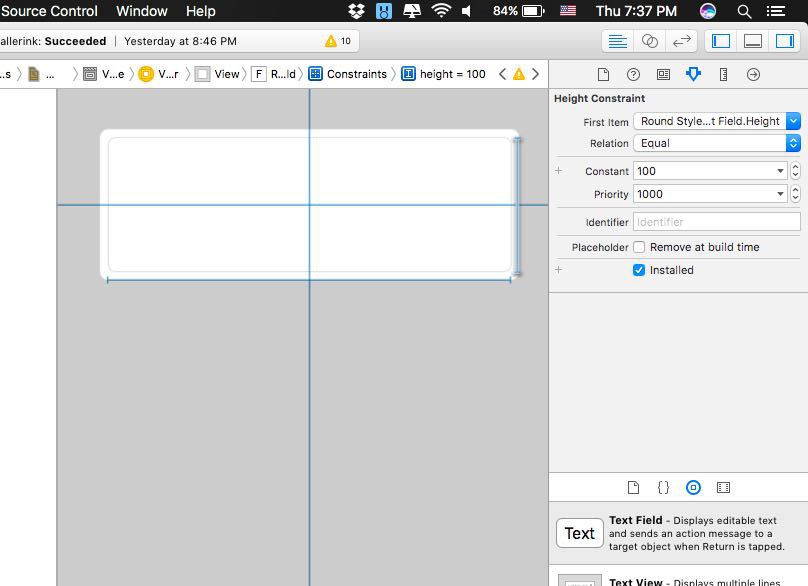Select the V...e scene breadcrumb
808x586 pixels.
[x=104, y=74]
